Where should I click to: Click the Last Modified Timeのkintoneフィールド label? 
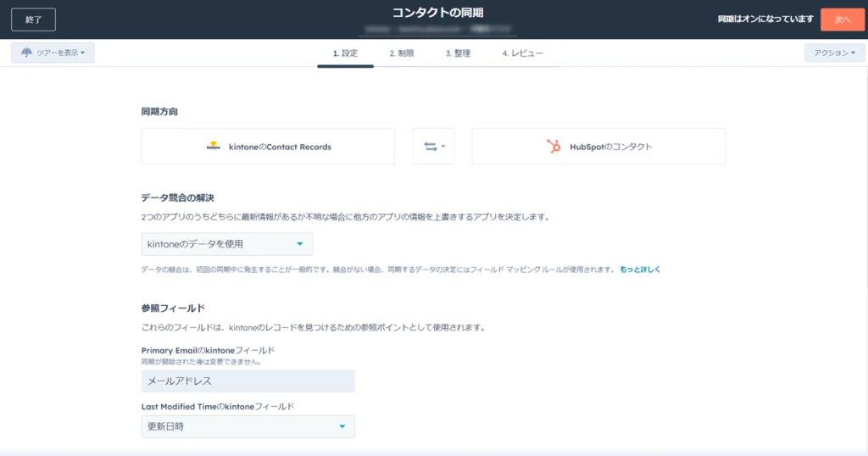point(218,407)
